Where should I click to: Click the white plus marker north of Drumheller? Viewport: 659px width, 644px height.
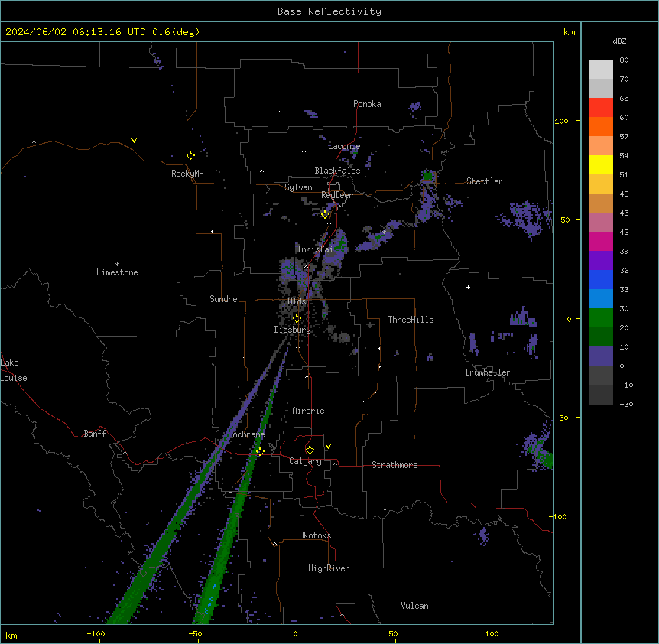468,287
